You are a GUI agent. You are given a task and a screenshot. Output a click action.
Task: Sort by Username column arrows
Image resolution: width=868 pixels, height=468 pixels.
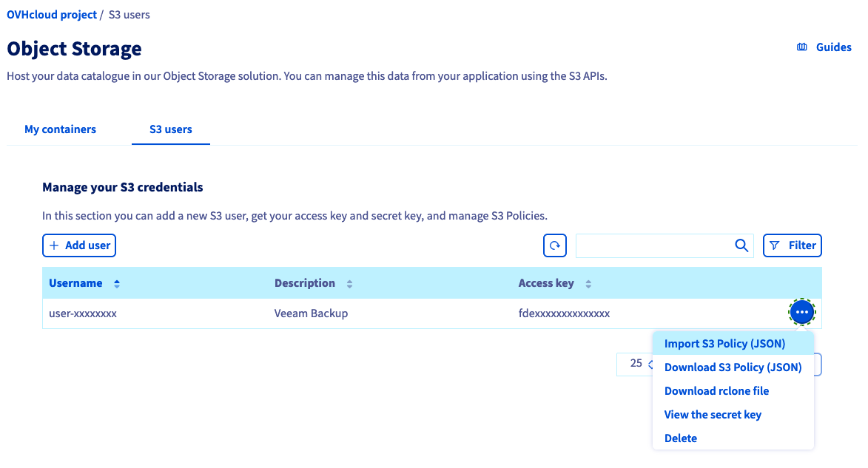(x=117, y=284)
